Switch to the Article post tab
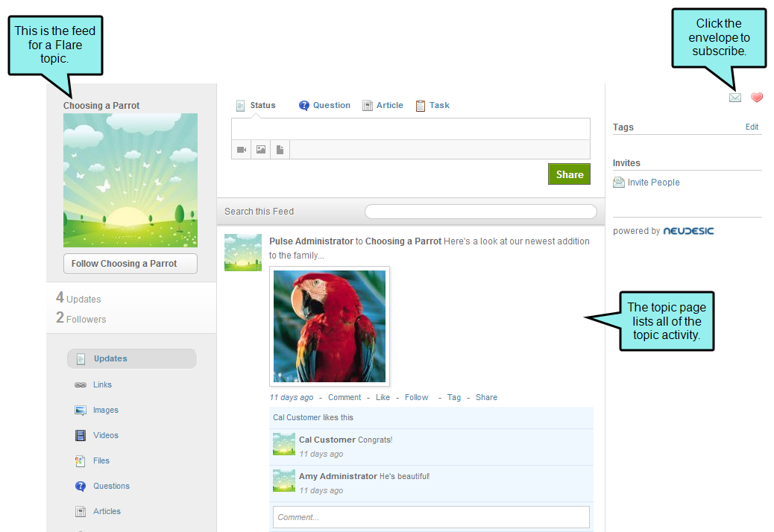This screenshot has height=532, width=774. click(x=390, y=105)
